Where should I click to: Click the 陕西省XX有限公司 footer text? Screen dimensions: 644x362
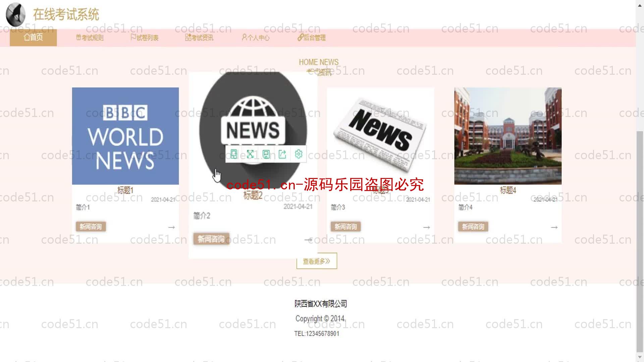321,304
